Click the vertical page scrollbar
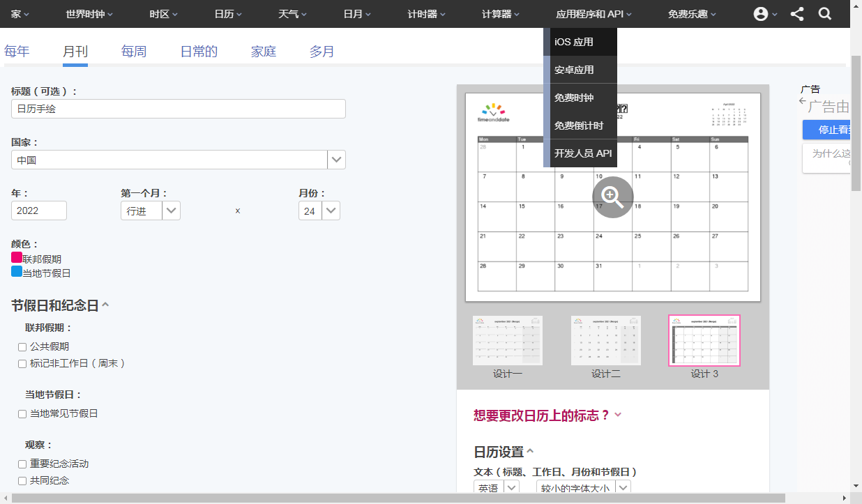 856,123
